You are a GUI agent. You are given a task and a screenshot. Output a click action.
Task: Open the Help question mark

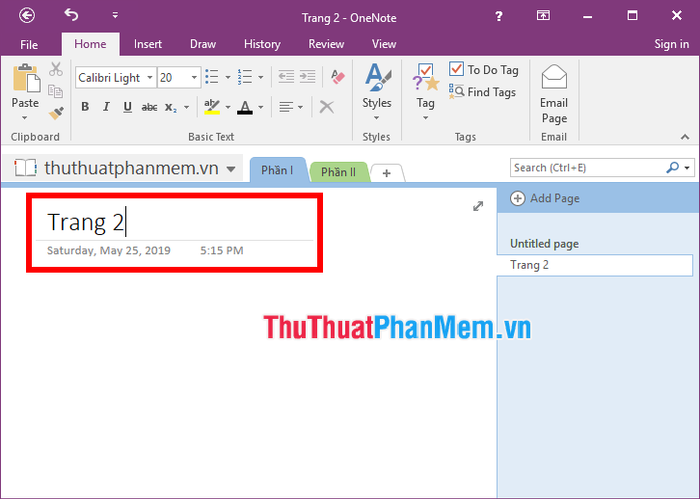click(x=499, y=17)
